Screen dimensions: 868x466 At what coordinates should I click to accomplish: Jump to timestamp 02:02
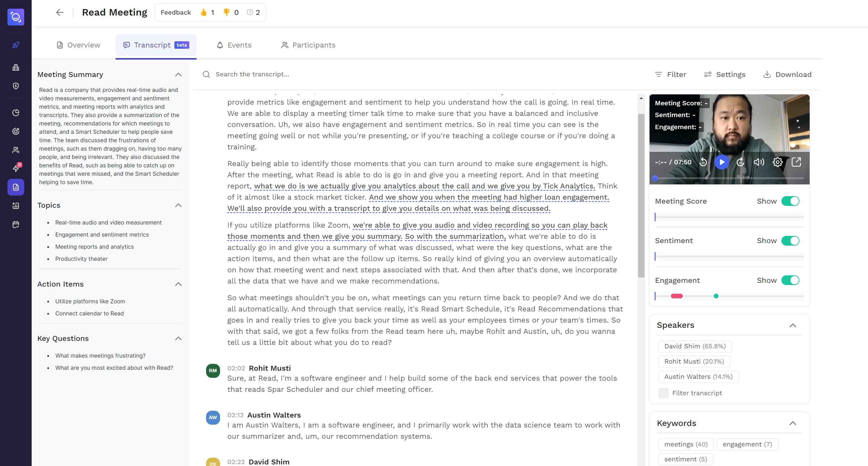pyautogui.click(x=236, y=369)
